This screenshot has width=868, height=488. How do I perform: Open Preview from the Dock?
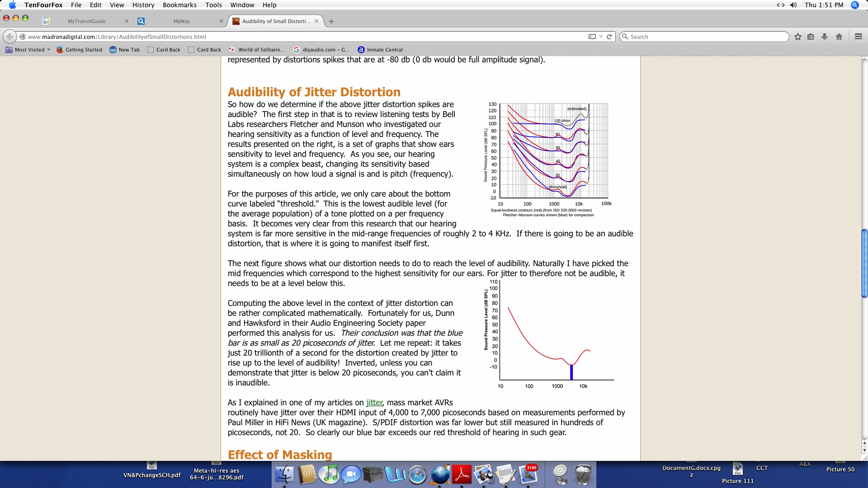[x=484, y=475]
